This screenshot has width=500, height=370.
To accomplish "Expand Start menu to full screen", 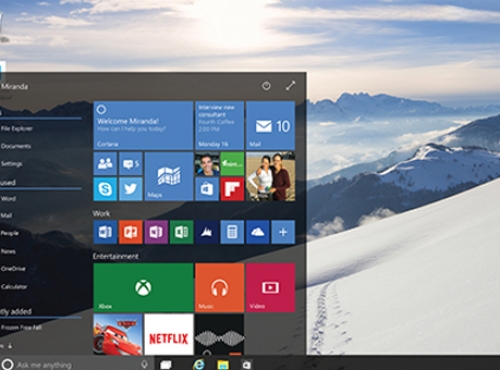I will tap(291, 86).
